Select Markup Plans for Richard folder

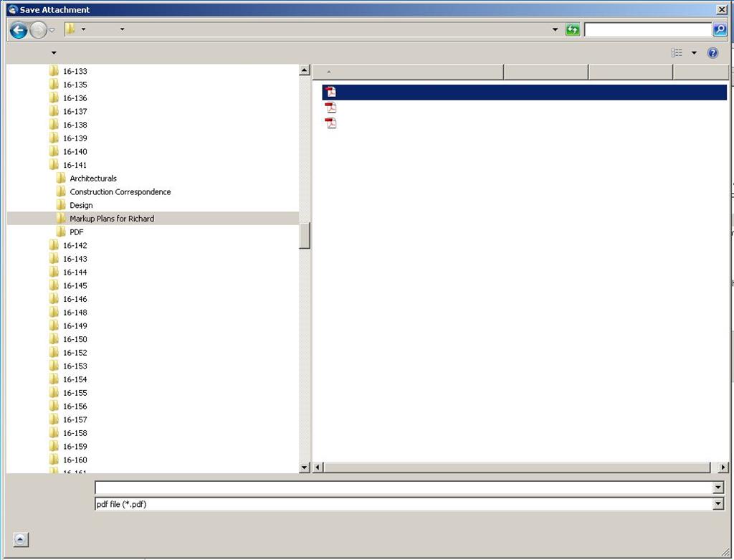[112, 219]
